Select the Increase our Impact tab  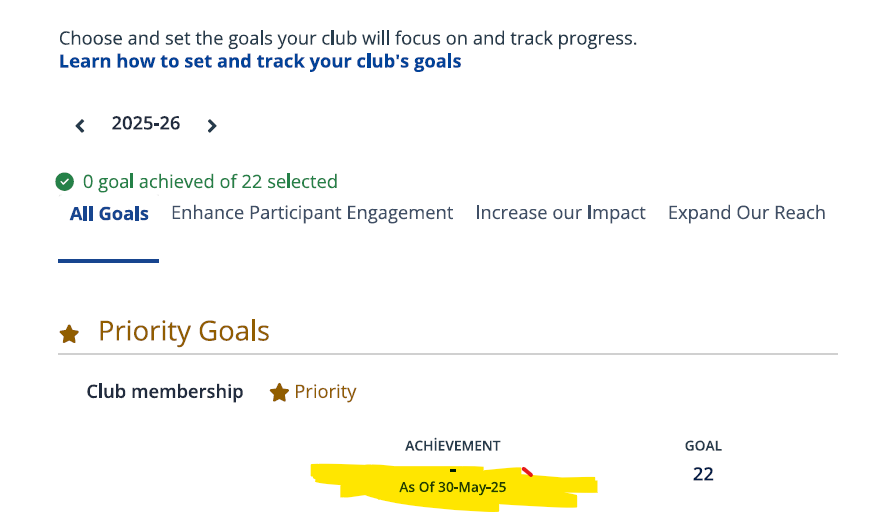[560, 213]
